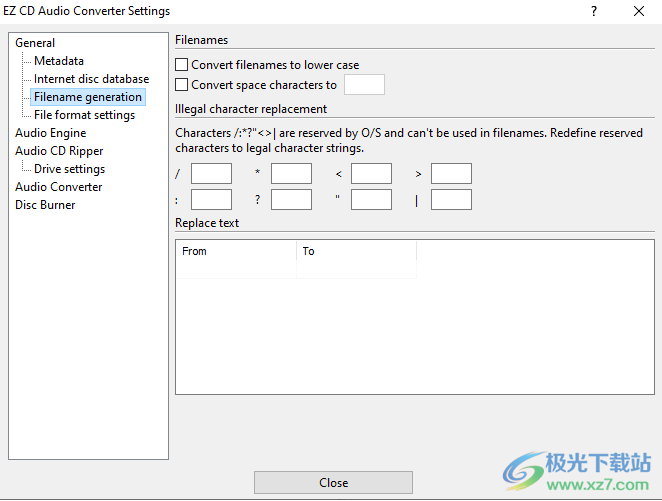662x501 pixels.
Task: Select Audio Engine category
Action: (51, 133)
